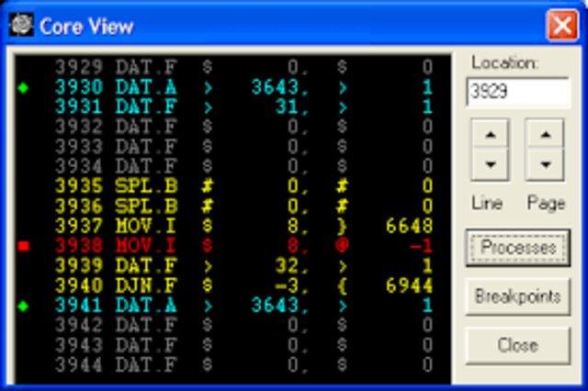
Task: Select core line 3944 DAT.F
Action: 243,365
